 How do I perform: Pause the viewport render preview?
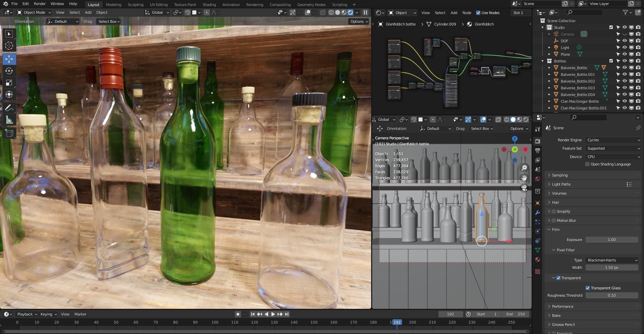point(365,12)
